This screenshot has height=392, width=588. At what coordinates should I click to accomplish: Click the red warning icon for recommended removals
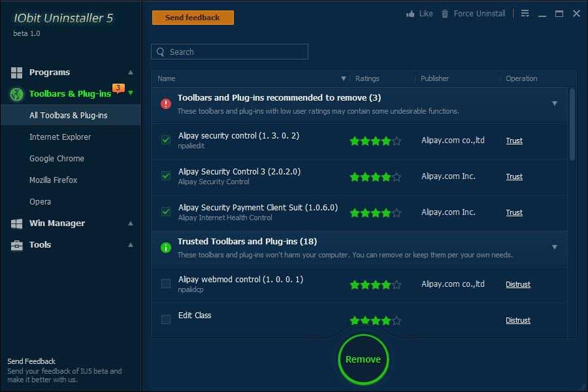(x=166, y=103)
